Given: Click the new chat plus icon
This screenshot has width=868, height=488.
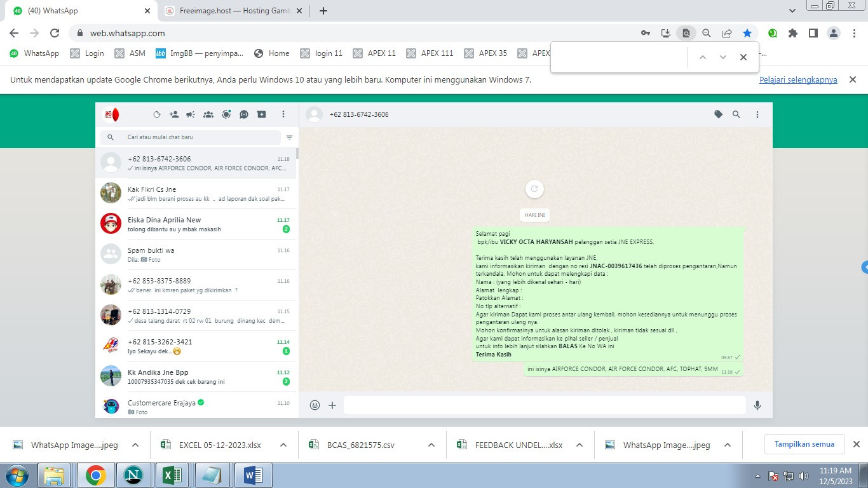Looking at the screenshot, I should (x=261, y=115).
